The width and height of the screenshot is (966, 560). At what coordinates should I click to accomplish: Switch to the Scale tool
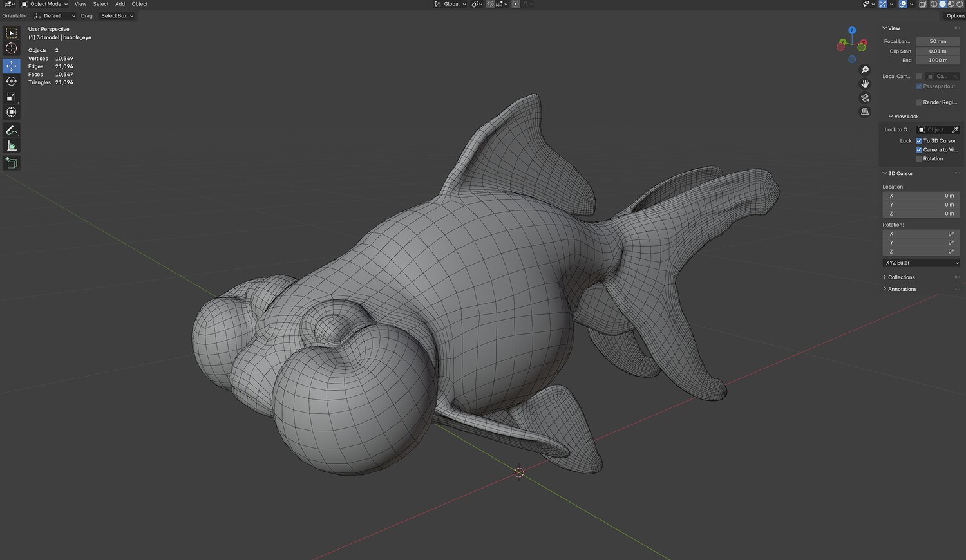[12, 97]
